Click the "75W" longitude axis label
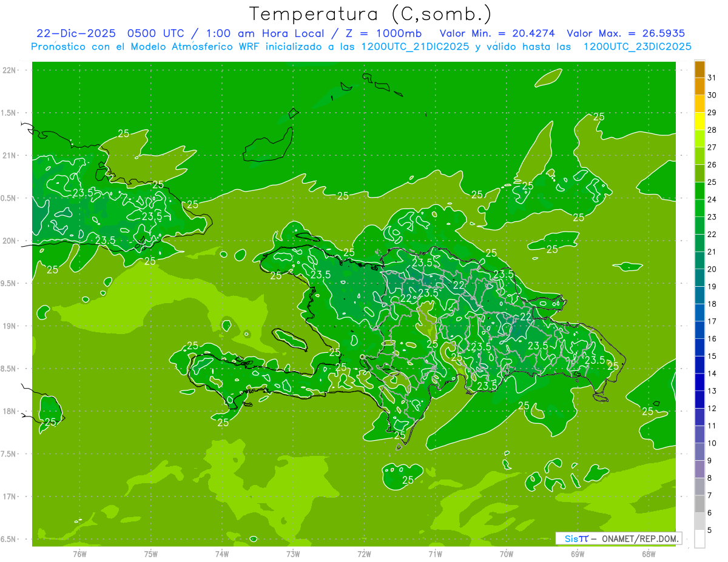Image resolution: width=728 pixels, height=562 pixels. coord(151,554)
